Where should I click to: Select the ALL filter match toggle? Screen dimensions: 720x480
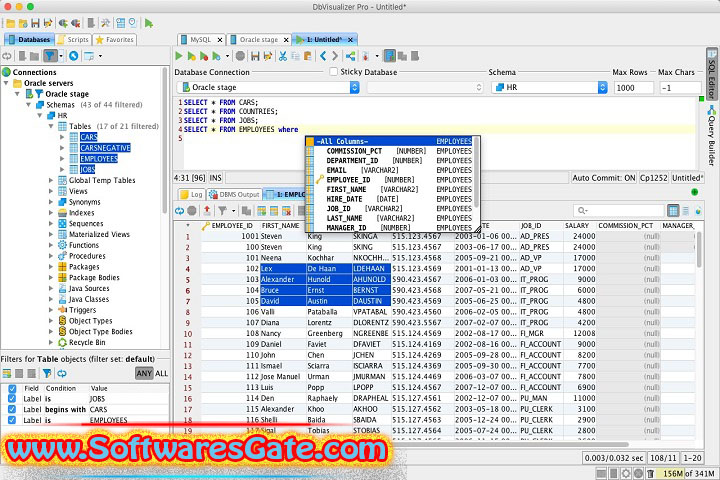161,373
